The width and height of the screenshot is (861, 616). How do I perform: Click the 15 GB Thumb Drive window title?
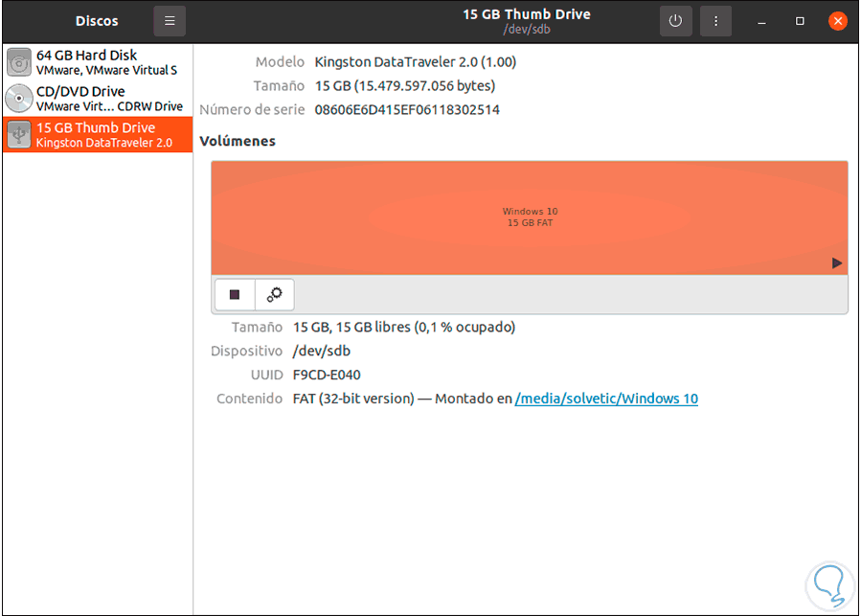pos(527,13)
